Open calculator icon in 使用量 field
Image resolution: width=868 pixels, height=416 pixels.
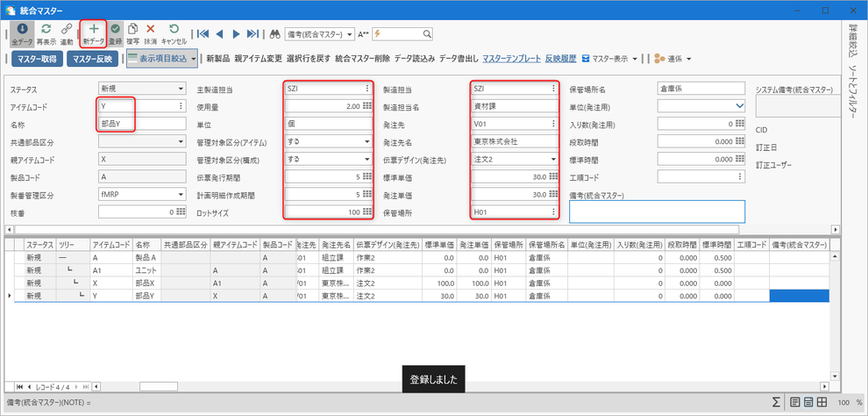click(367, 106)
